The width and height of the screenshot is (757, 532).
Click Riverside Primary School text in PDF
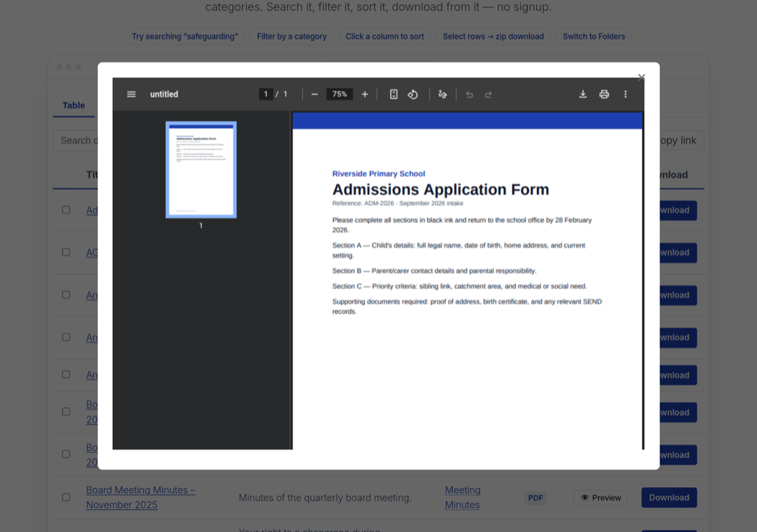click(378, 174)
